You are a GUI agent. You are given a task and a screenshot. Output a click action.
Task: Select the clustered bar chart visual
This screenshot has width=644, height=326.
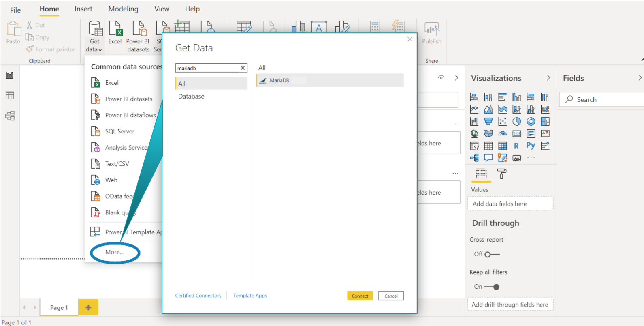coord(503,97)
